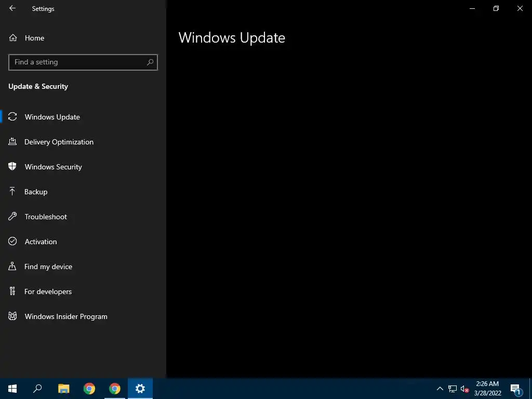Click the magnifier icon in search box
Viewport: 532px width, 399px height.
tap(150, 62)
